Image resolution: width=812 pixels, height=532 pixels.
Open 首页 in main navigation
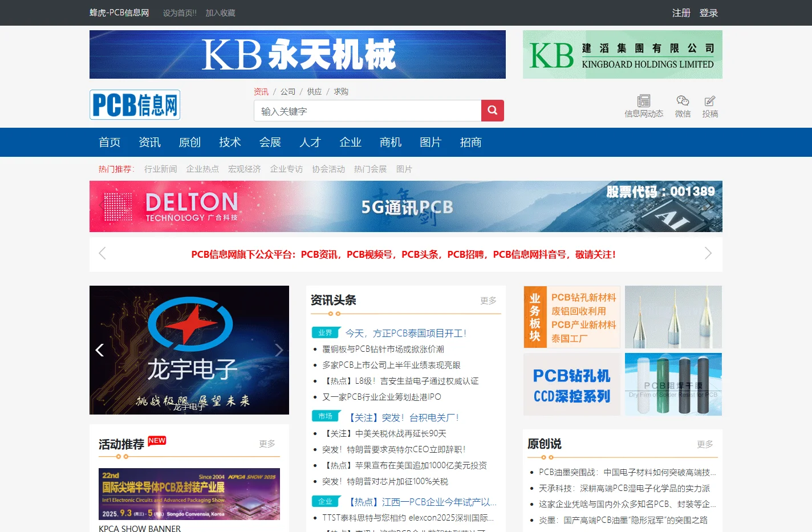click(109, 142)
